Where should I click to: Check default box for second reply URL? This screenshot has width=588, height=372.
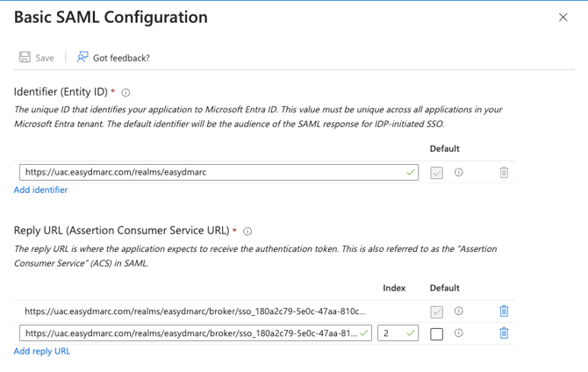(436, 333)
